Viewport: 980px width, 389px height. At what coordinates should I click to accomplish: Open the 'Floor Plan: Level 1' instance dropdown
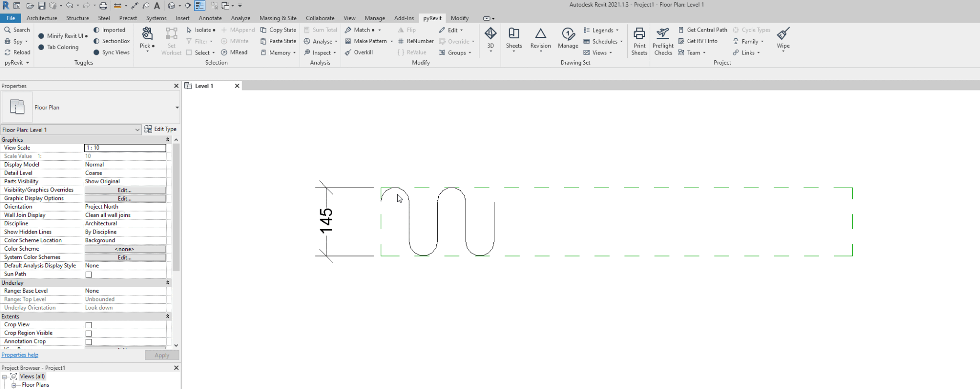[x=137, y=130]
